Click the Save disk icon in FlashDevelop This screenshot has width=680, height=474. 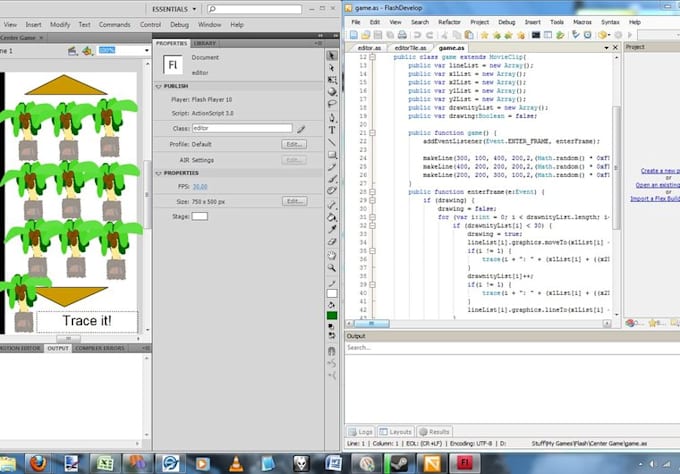pyautogui.click(x=378, y=35)
